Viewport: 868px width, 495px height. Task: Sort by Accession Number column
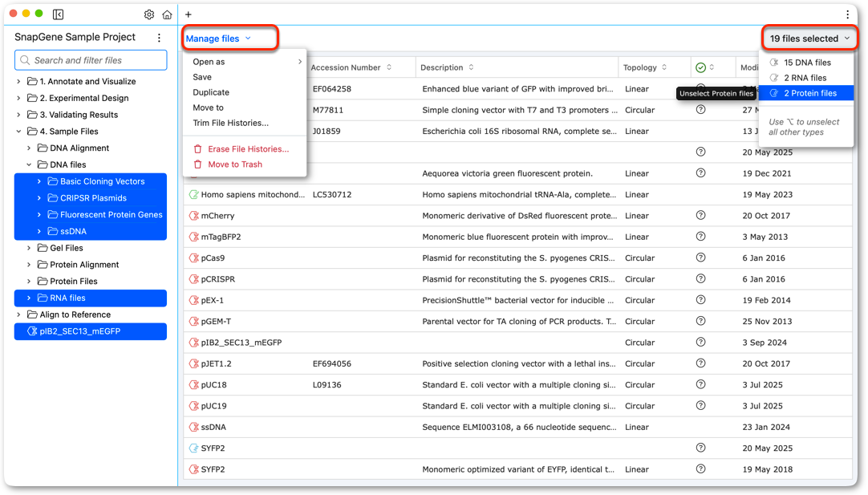tap(351, 67)
